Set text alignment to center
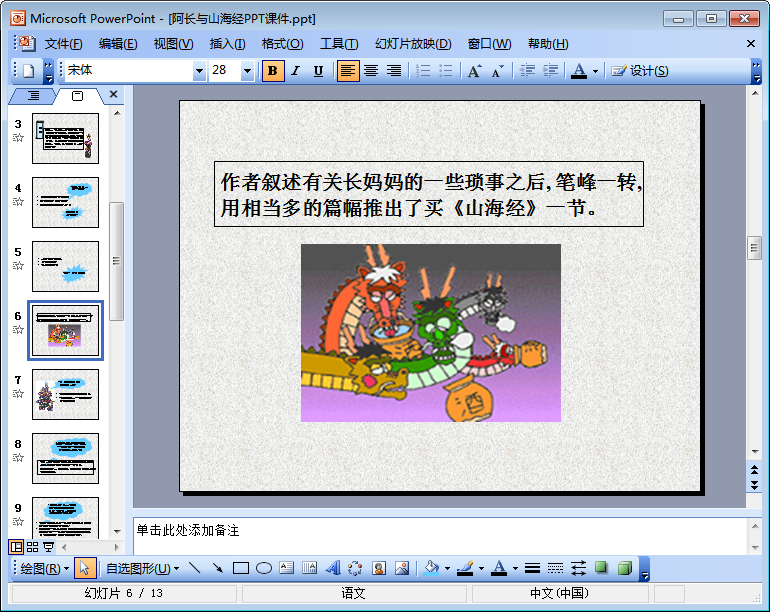Image resolution: width=770 pixels, height=612 pixels. [x=371, y=71]
